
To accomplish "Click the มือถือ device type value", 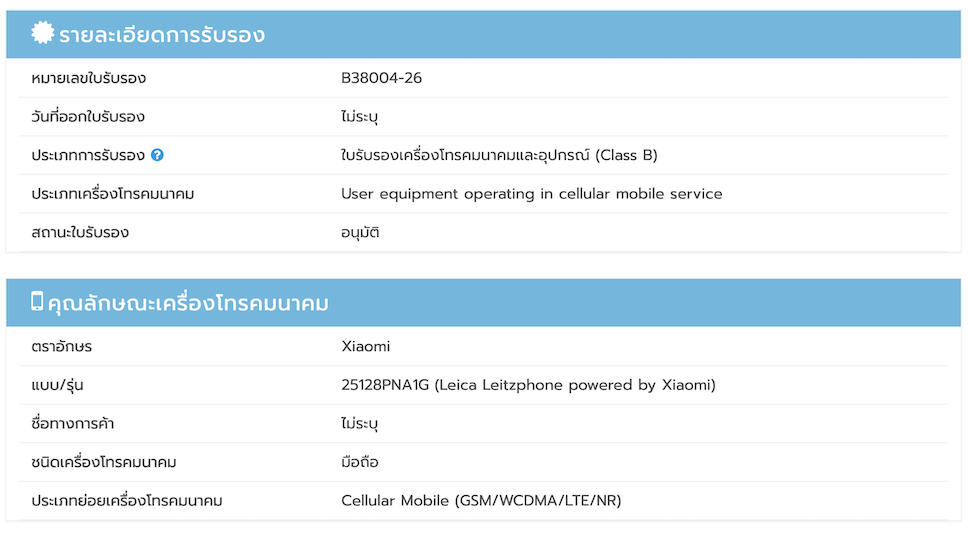I will click(x=360, y=462).
